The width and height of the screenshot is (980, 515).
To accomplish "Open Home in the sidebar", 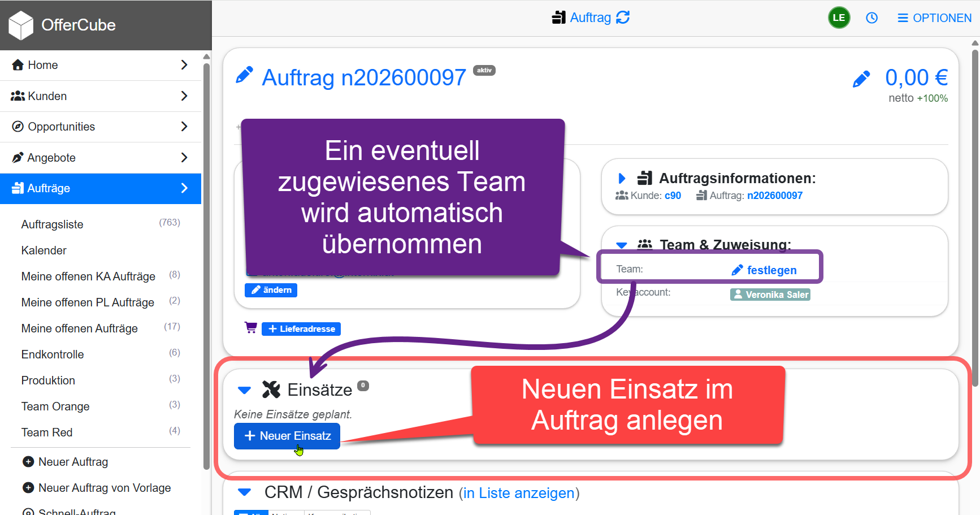I will click(101, 65).
